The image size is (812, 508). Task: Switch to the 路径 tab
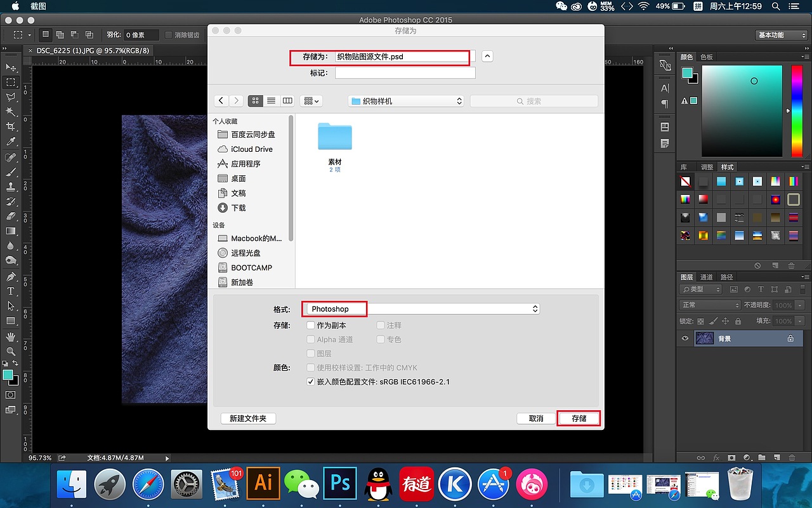pyautogui.click(x=727, y=277)
